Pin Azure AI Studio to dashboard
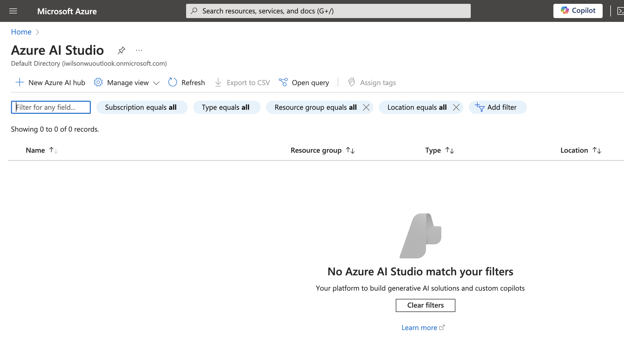This screenshot has width=624, height=364. (x=122, y=50)
